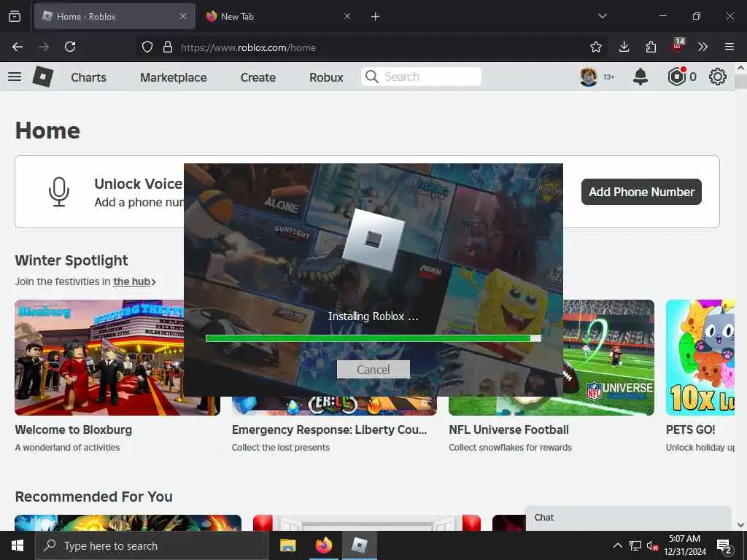747x560 pixels.
Task: Click the search magnifier icon in Roblox
Action: pyautogui.click(x=371, y=77)
